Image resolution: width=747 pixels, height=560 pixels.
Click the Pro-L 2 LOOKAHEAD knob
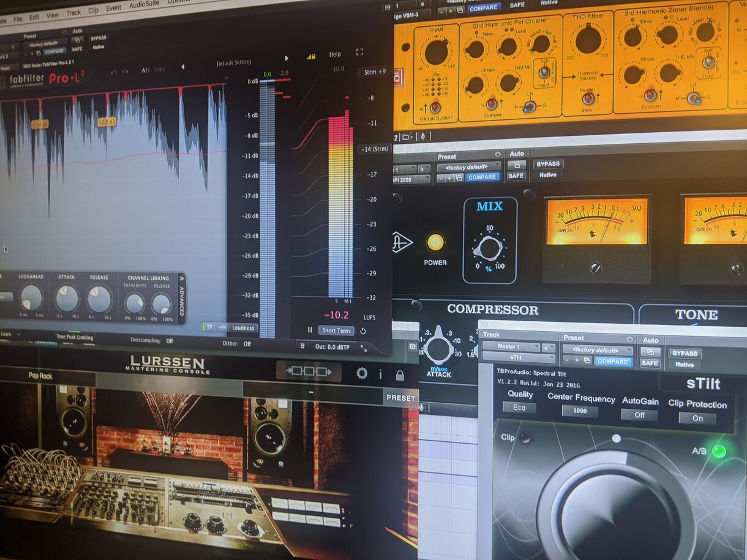point(30,297)
